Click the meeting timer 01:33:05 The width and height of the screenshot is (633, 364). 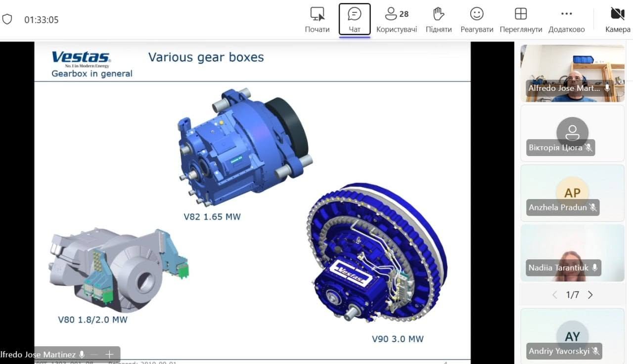point(42,20)
